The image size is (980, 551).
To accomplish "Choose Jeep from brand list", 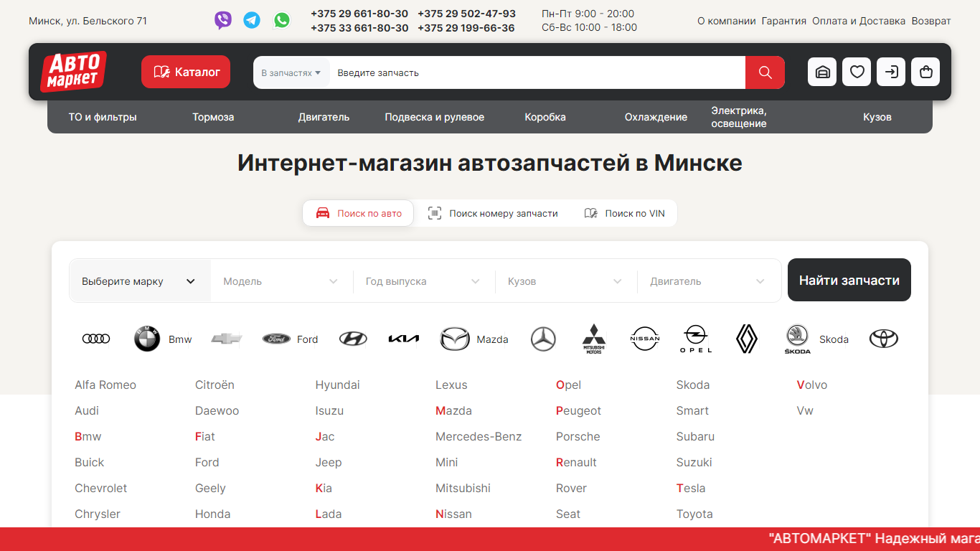I will 329,462.
